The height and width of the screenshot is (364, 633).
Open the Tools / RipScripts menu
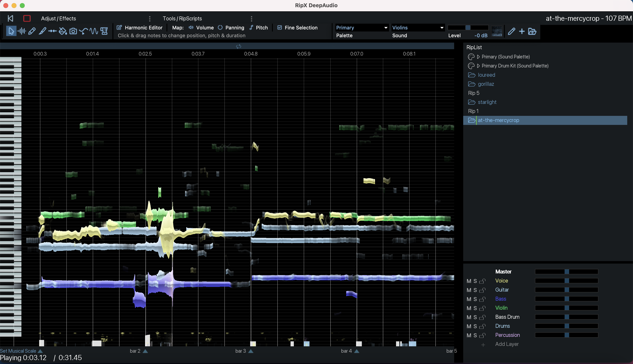(x=182, y=19)
